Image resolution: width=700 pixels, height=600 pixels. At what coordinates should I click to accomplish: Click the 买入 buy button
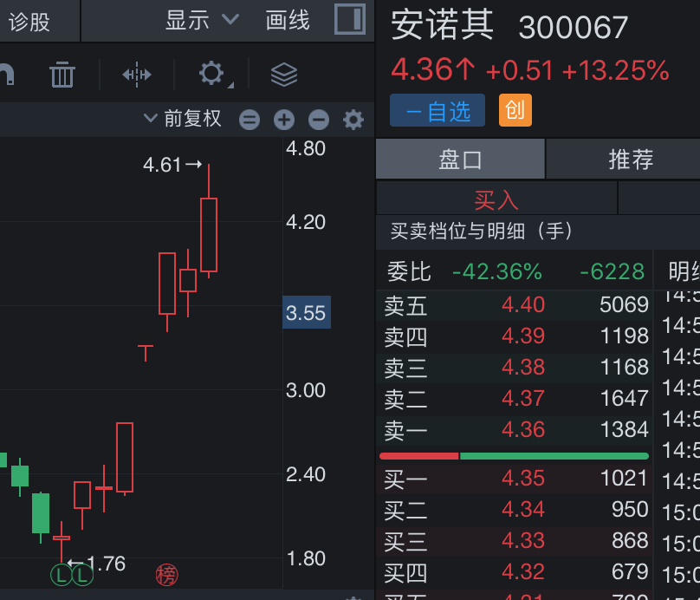point(496,199)
